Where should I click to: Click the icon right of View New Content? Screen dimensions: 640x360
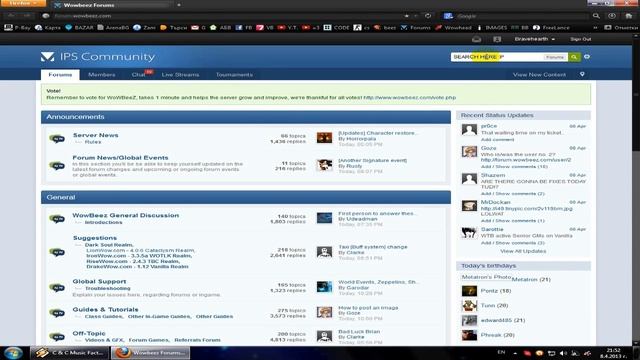pyautogui.click(x=582, y=74)
